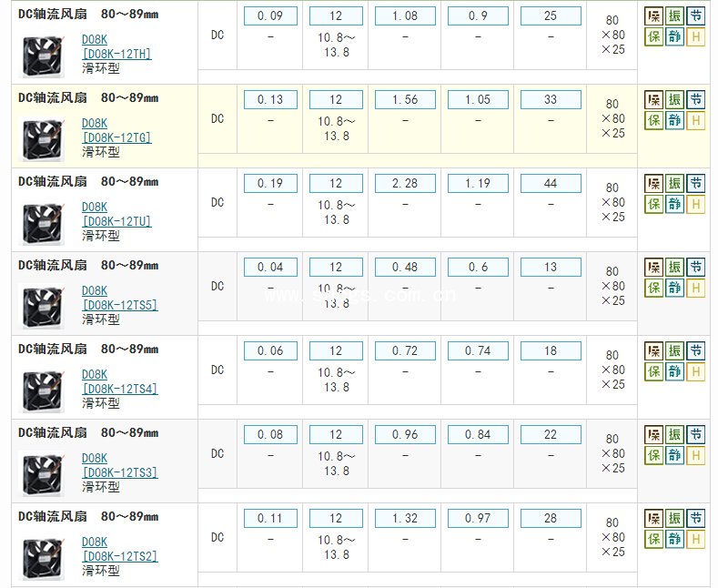The width and height of the screenshot is (718, 588).
Task: Click the 0.6 airflow value cell
Action: point(478,268)
